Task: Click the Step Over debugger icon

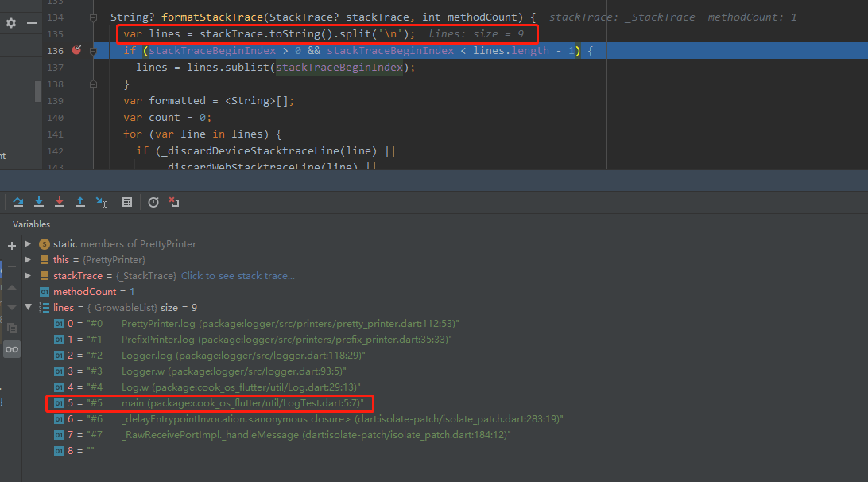Action: click(x=18, y=202)
